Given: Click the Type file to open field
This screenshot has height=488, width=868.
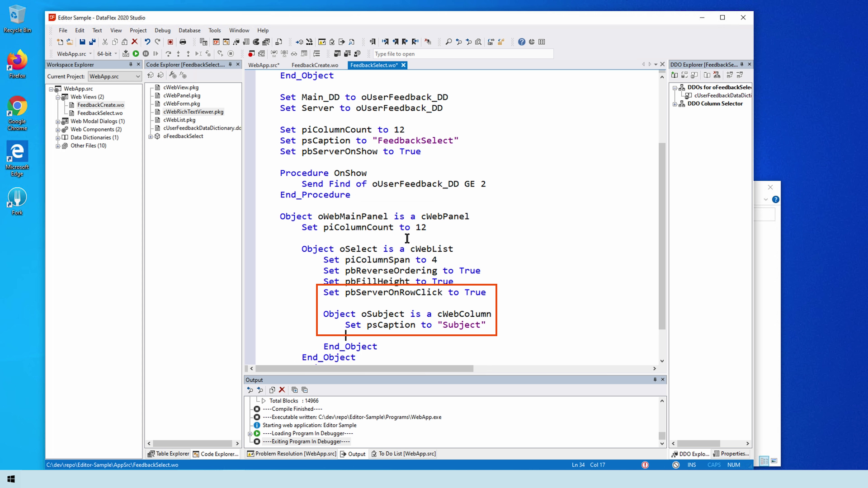Looking at the screenshot, I should pos(461,54).
